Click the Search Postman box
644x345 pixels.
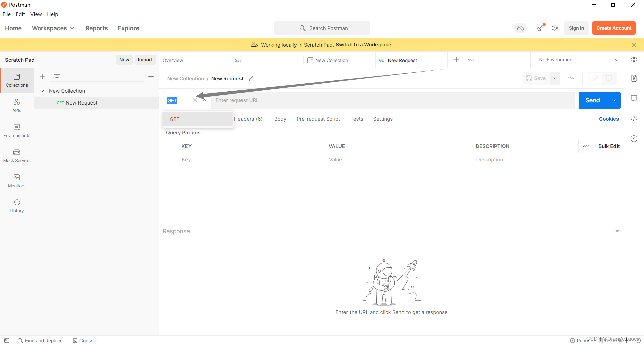pos(322,28)
